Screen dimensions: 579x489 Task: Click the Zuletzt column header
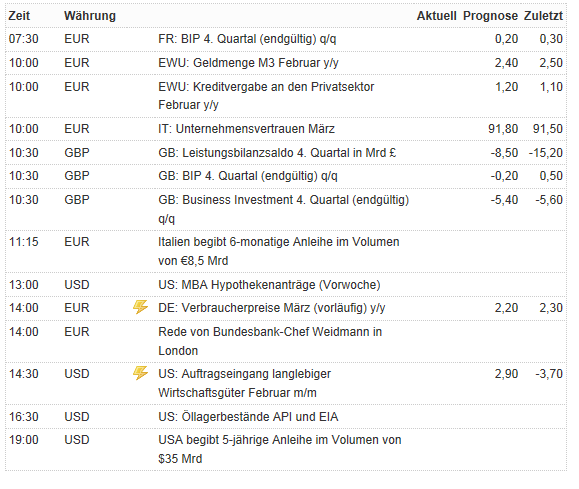(x=543, y=16)
